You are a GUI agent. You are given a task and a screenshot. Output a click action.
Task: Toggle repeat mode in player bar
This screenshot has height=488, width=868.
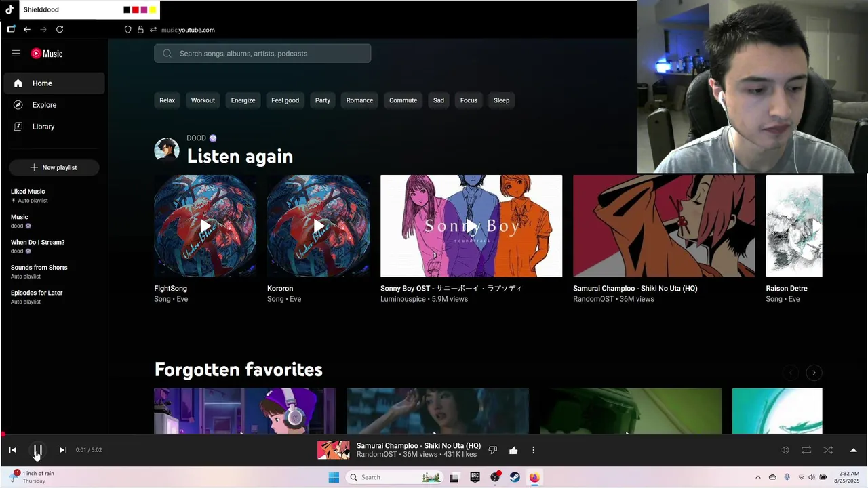pyautogui.click(x=806, y=450)
